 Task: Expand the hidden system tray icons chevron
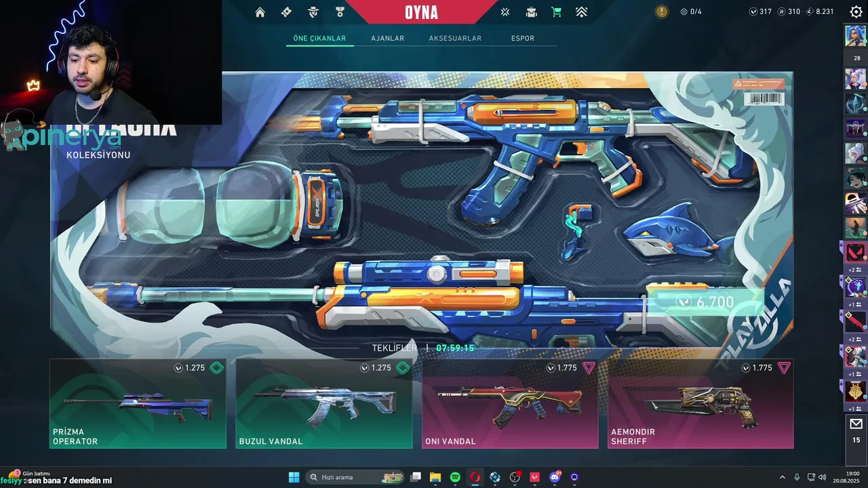[782, 477]
